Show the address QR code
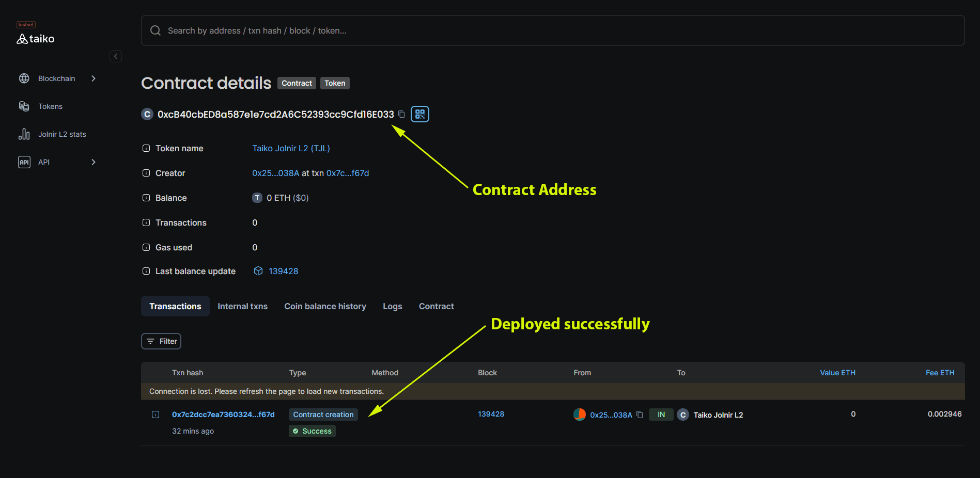This screenshot has width=980, height=478. (420, 114)
